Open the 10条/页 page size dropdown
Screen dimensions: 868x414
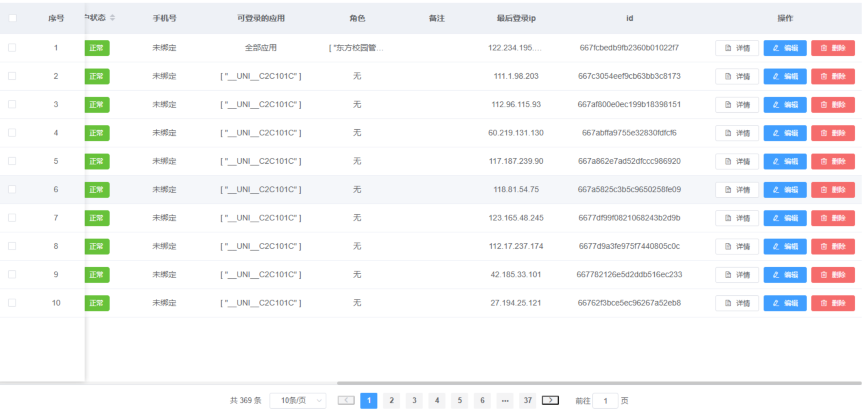[298, 400]
